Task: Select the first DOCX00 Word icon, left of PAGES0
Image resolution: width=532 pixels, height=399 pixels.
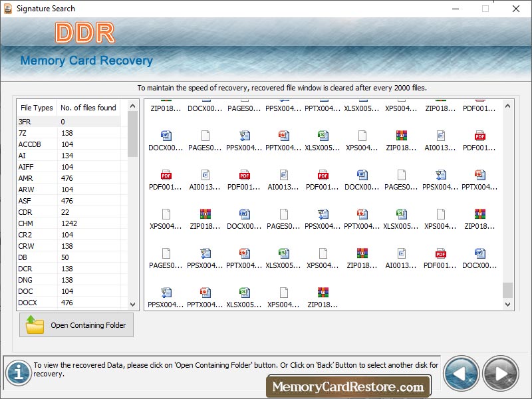Action: coord(166,136)
